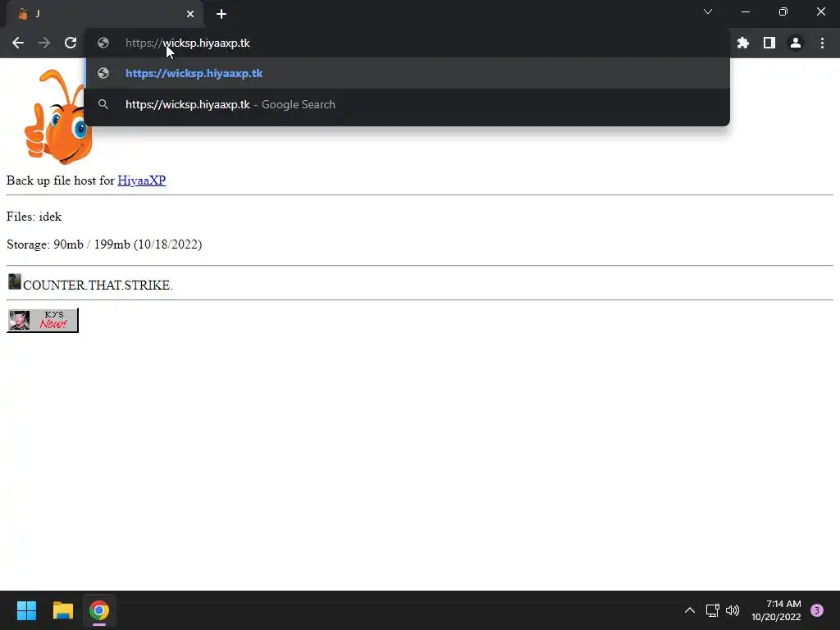
Task: Close the tab titled J
Action: coord(190,14)
